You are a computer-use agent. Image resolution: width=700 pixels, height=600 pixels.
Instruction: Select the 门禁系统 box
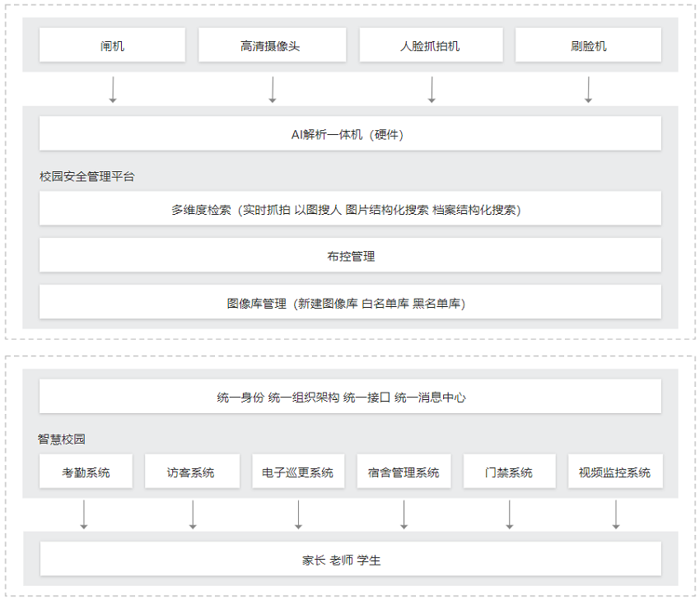(510, 471)
